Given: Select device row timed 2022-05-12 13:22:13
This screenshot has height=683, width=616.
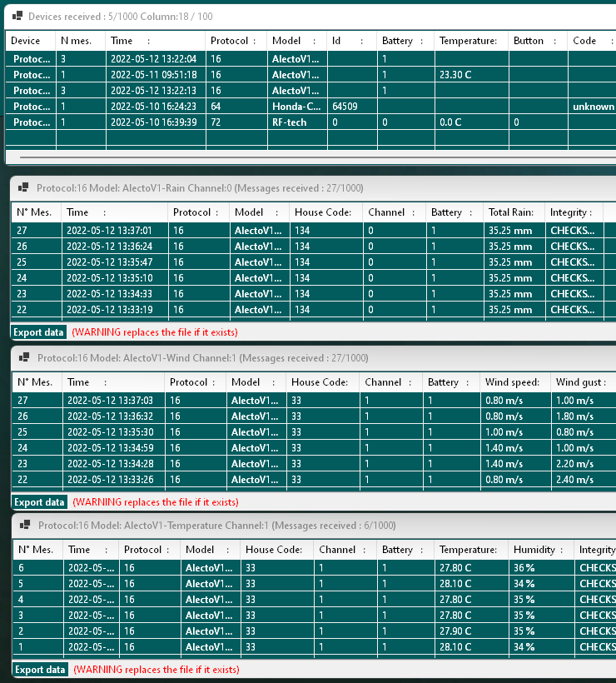Looking at the screenshot, I should pos(310,91).
